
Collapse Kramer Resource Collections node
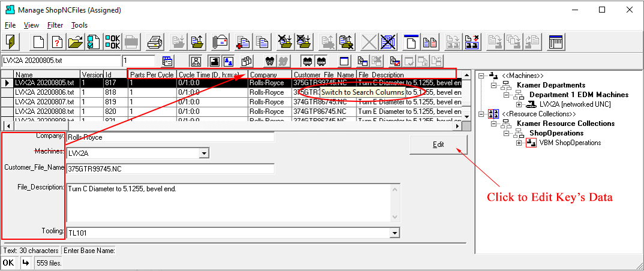click(494, 124)
